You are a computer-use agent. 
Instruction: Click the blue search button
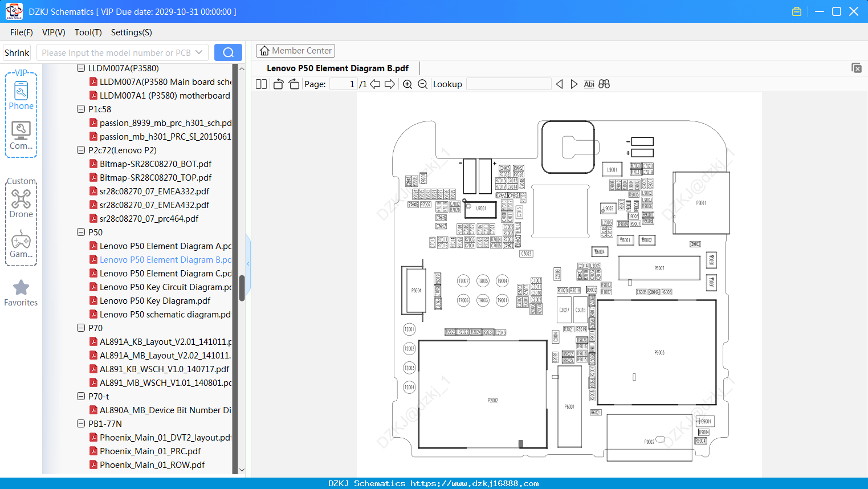(228, 52)
